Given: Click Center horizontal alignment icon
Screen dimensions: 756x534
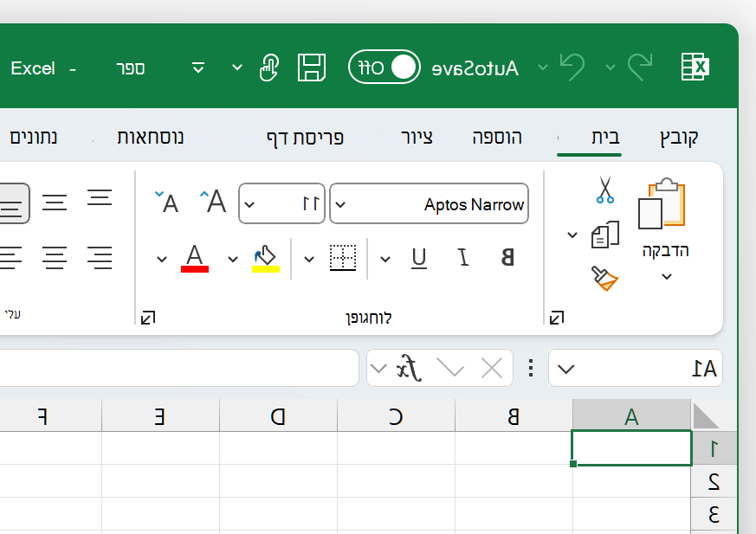Looking at the screenshot, I should point(54,257).
